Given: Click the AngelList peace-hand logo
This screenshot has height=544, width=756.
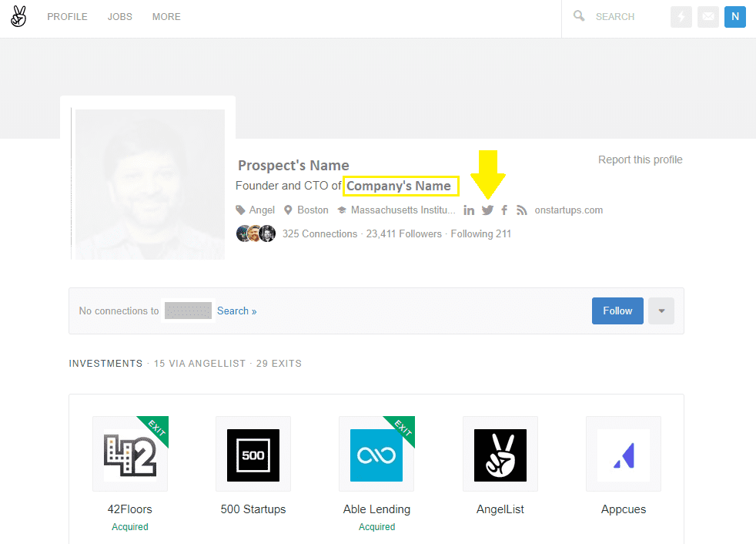Looking at the screenshot, I should (18, 16).
